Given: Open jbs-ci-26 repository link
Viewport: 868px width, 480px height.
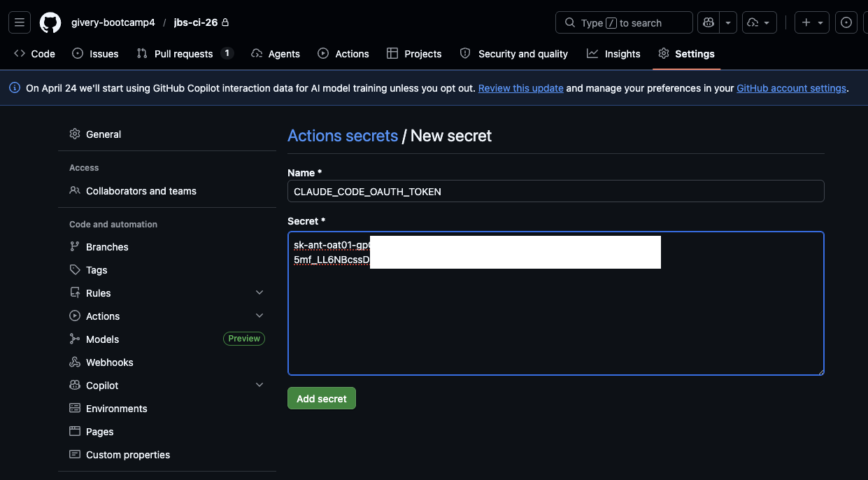Looking at the screenshot, I should click(x=196, y=22).
